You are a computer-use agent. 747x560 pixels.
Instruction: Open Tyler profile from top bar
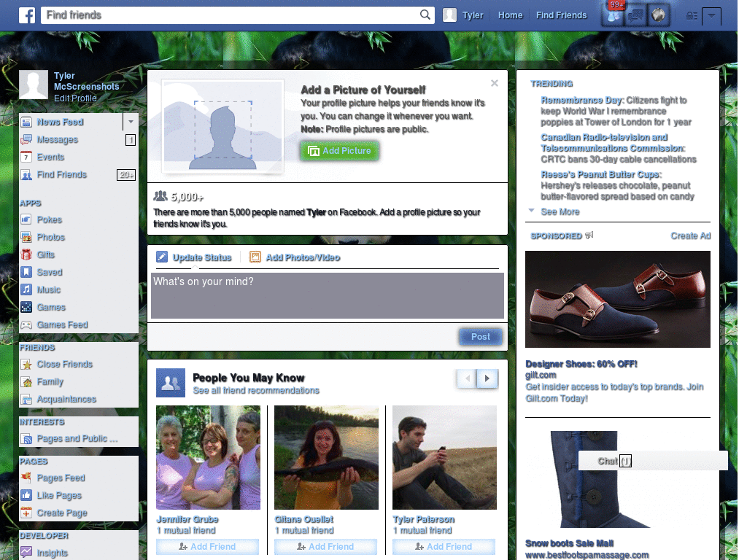[x=463, y=15]
